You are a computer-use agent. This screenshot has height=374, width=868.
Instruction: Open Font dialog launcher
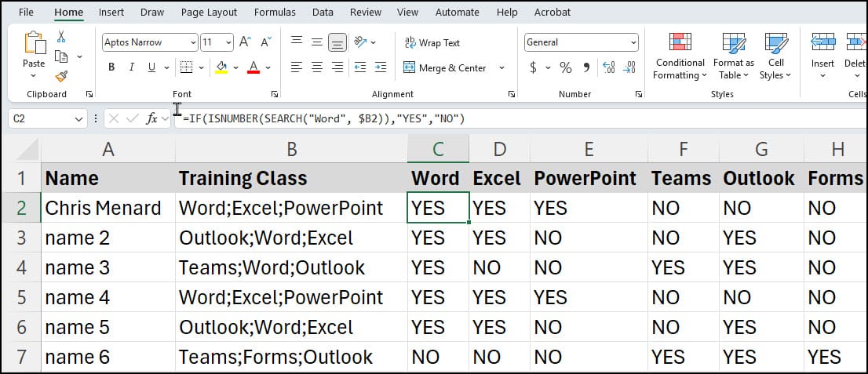(274, 95)
